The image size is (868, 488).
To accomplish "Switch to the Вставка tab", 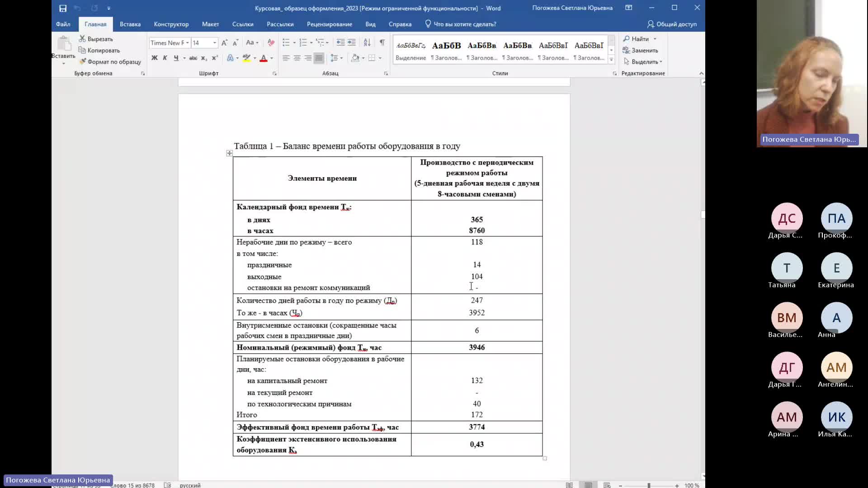I will point(130,24).
